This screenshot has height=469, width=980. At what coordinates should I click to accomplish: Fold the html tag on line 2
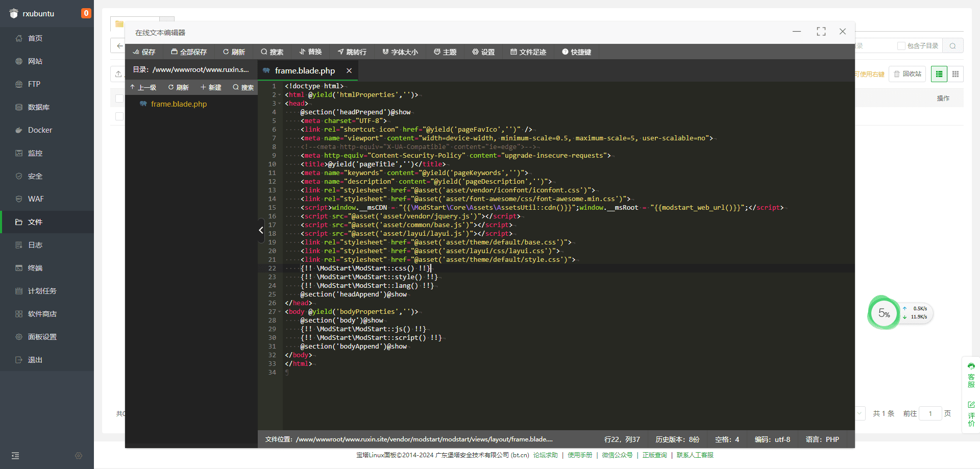point(280,95)
